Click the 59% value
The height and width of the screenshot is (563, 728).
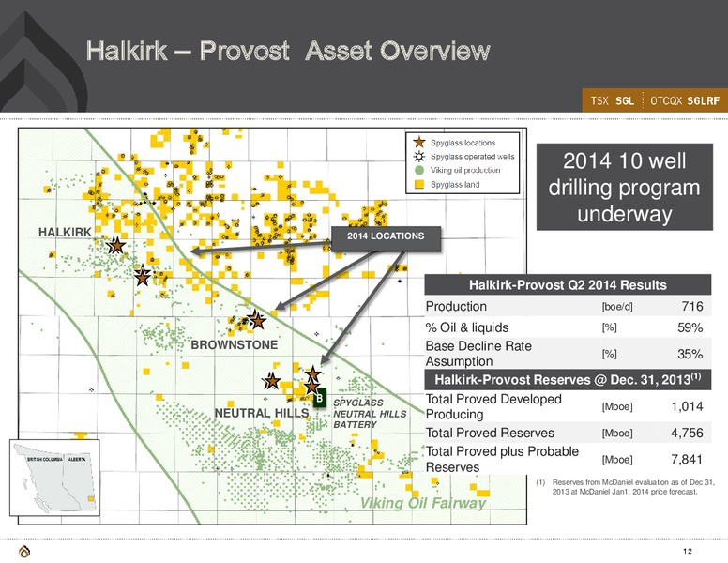tap(690, 327)
